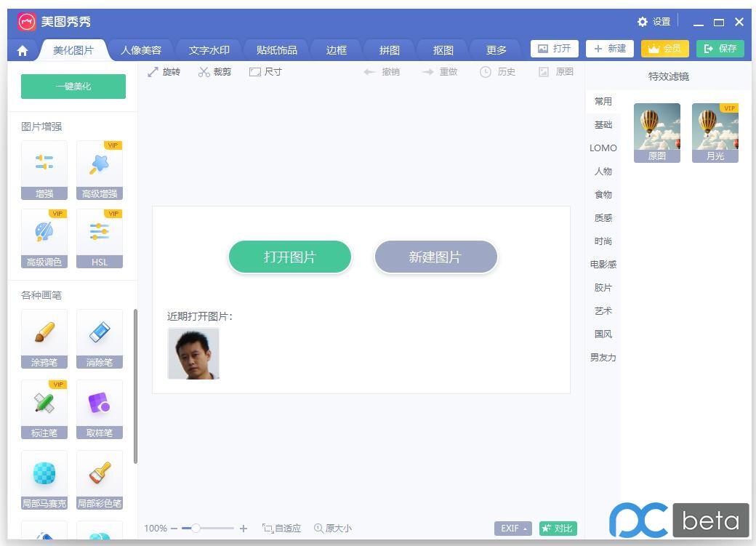Select the 涂鸦笔 doodle brush
This screenshot has height=546, width=756.
coord(44,339)
